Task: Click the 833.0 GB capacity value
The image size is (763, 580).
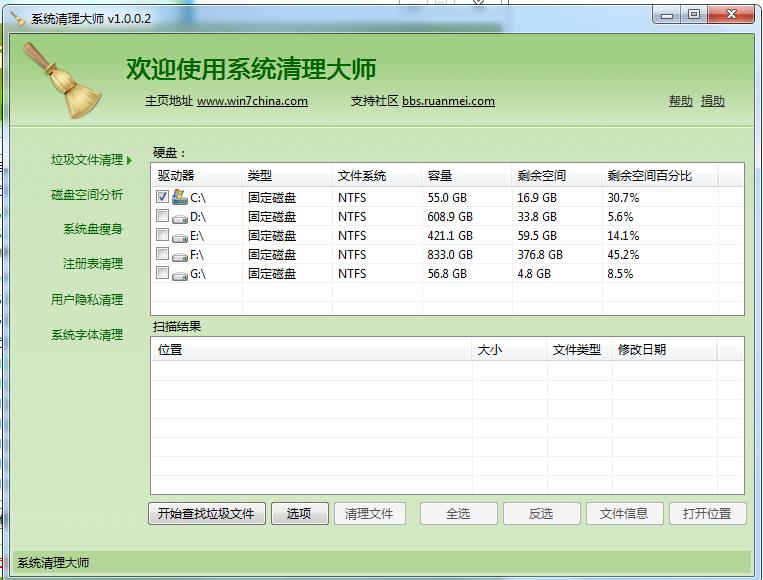Action: point(450,255)
